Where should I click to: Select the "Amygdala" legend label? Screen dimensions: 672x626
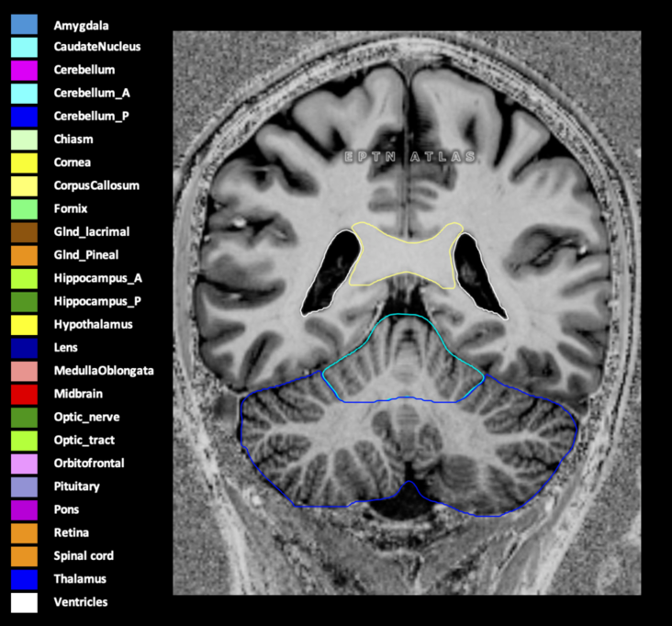click(81, 26)
